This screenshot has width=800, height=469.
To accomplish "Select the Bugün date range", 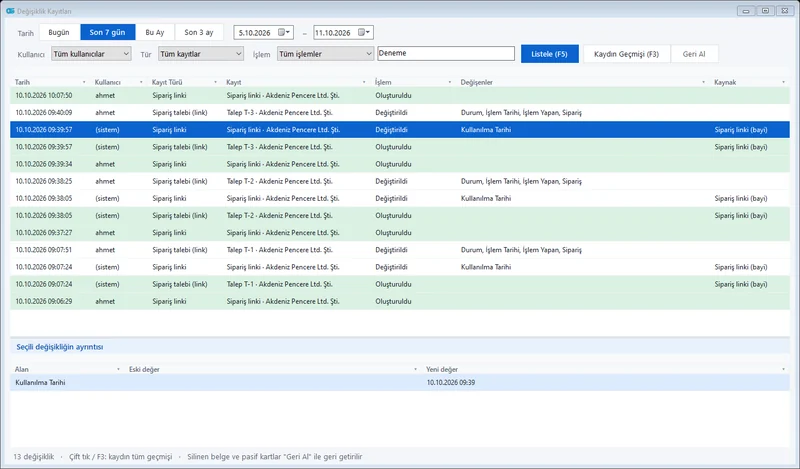I will (59, 32).
